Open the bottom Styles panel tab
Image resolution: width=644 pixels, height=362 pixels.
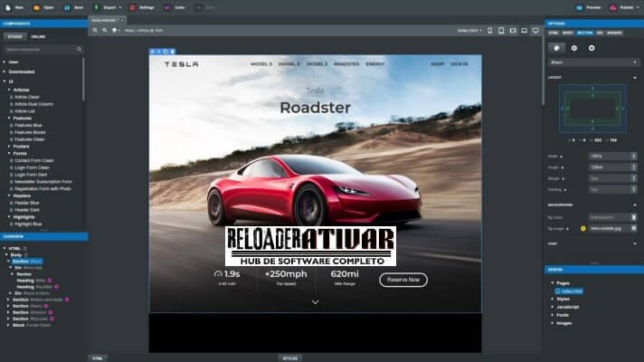point(290,358)
